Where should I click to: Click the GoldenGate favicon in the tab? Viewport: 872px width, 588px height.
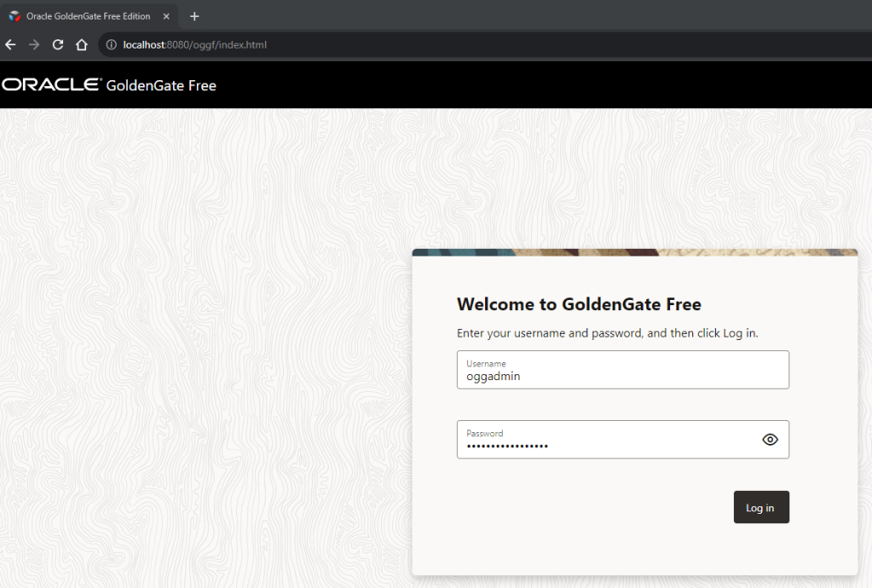pyautogui.click(x=14, y=16)
